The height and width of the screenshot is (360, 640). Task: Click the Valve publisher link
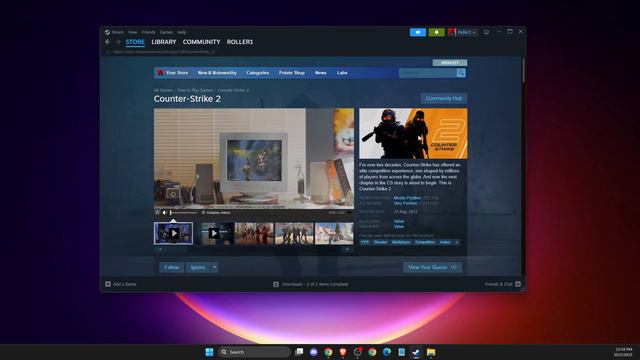coord(399,227)
